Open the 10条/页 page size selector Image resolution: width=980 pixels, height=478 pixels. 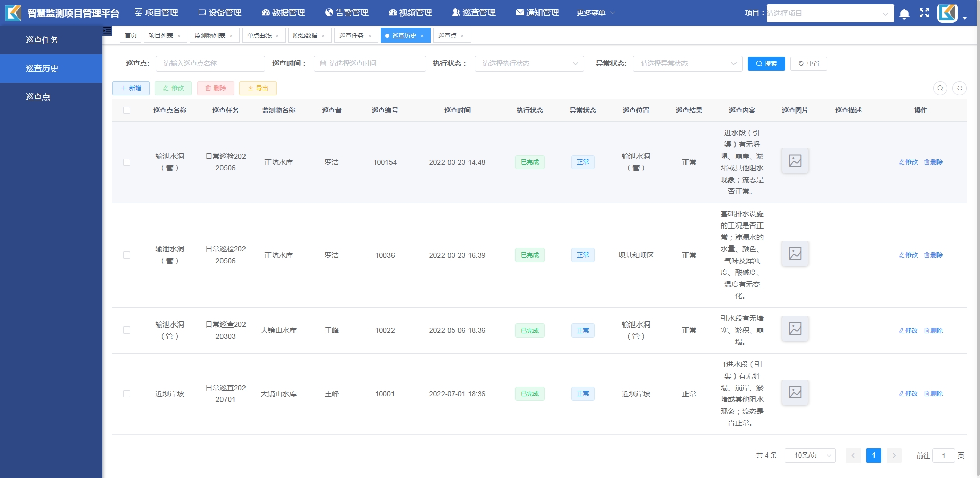coord(810,456)
